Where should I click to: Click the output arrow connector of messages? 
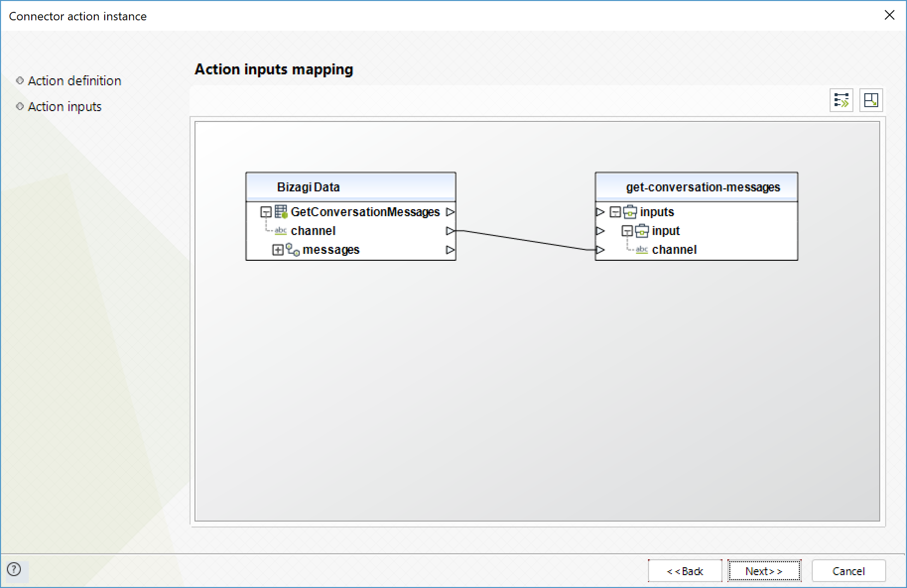[450, 250]
